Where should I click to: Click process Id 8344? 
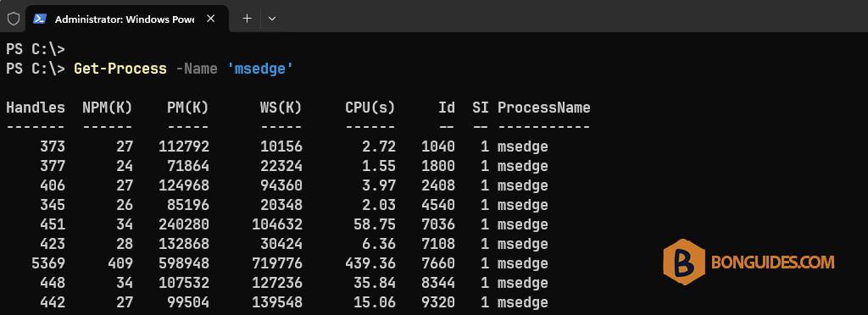coord(438,283)
